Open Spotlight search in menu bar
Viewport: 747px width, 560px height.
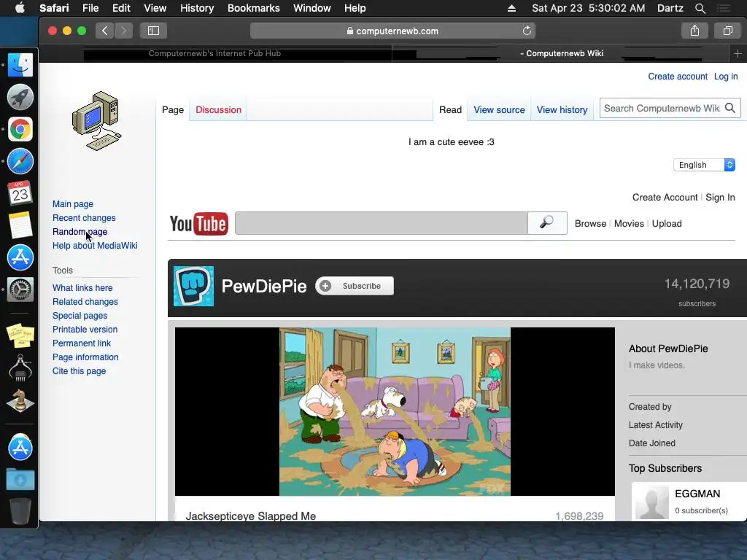(700, 8)
